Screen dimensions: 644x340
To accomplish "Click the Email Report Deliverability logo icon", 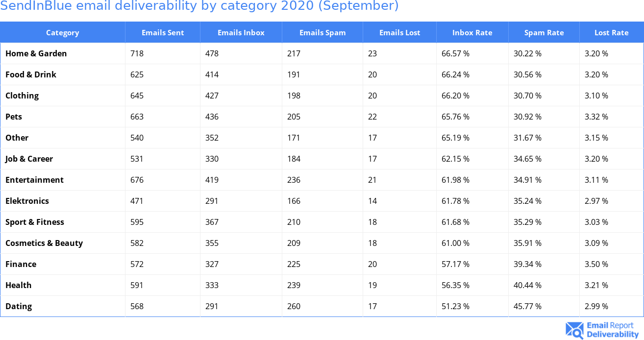I will [x=574, y=330].
